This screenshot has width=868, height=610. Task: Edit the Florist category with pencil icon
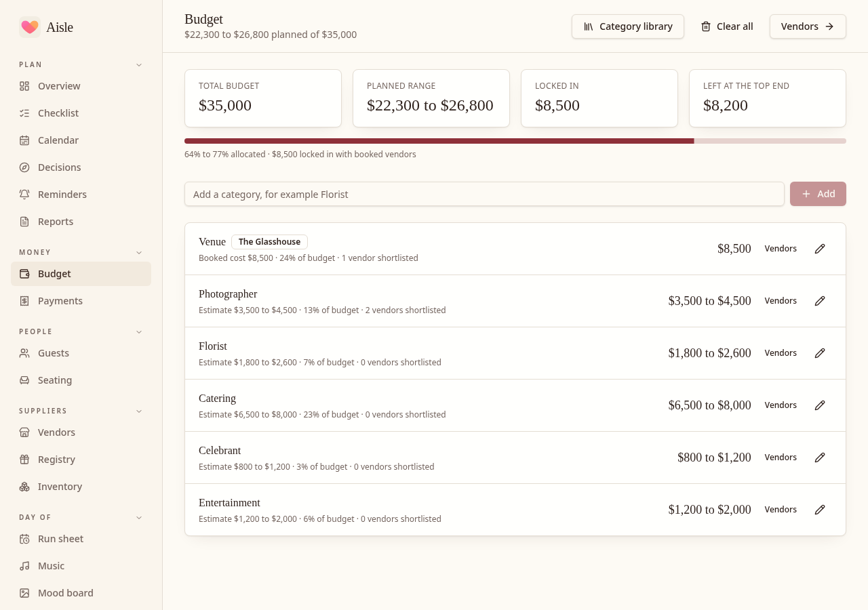(x=820, y=353)
